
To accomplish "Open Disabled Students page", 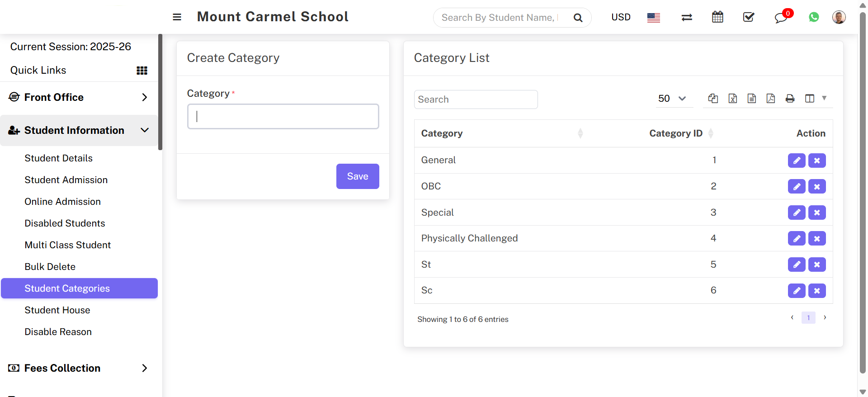I will [x=65, y=223].
